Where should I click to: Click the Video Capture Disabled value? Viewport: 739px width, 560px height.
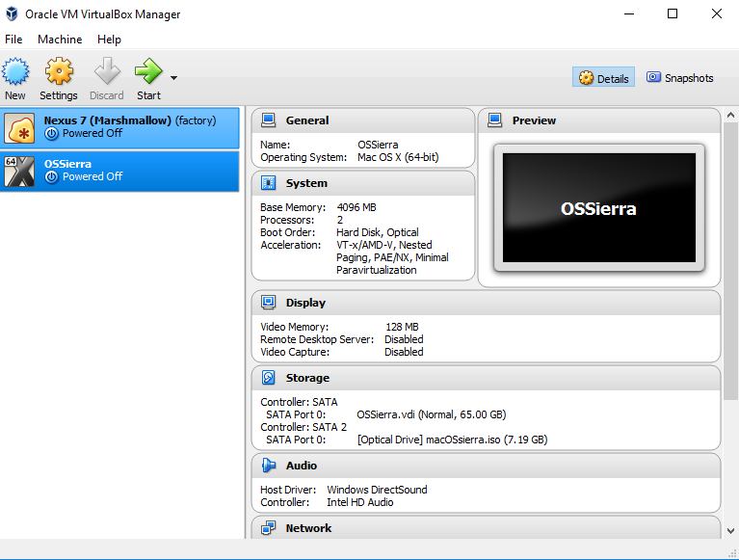click(404, 352)
